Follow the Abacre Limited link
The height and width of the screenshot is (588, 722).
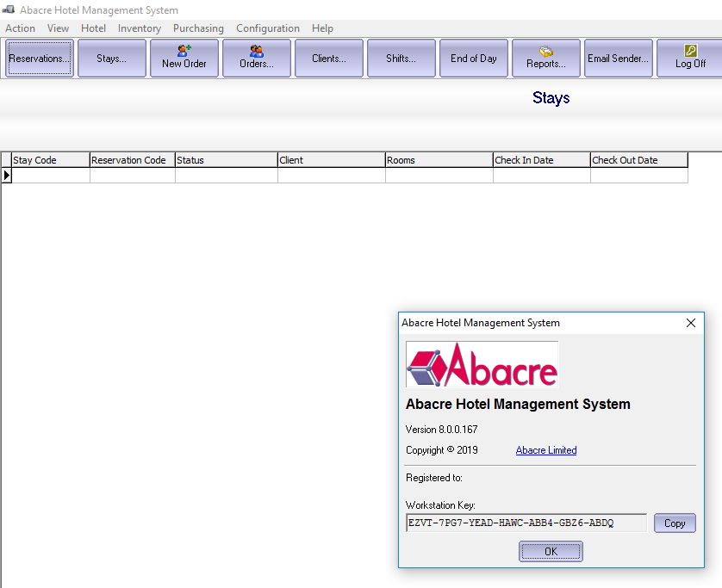(x=546, y=449)
